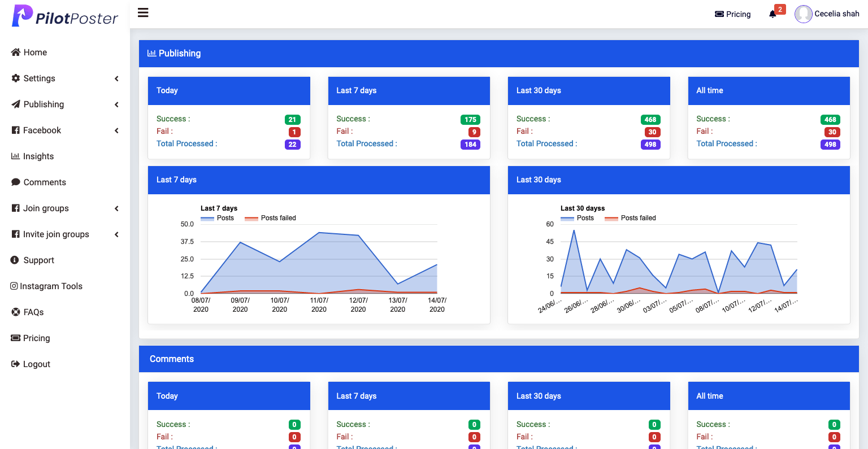The width and height of the screenshot is (868, 449).
Task: Click the Cecelia shah username
Action: click(836, 14)
